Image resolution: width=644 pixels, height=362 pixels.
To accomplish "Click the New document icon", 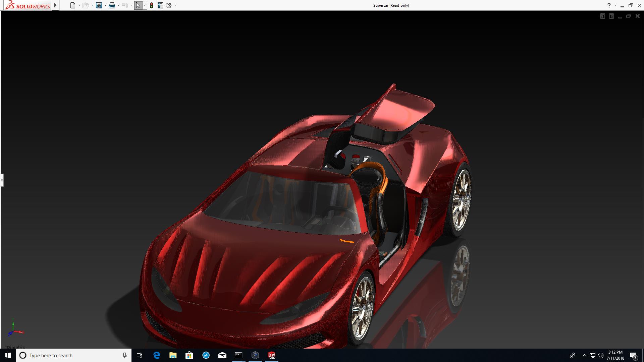I will 72,5.
